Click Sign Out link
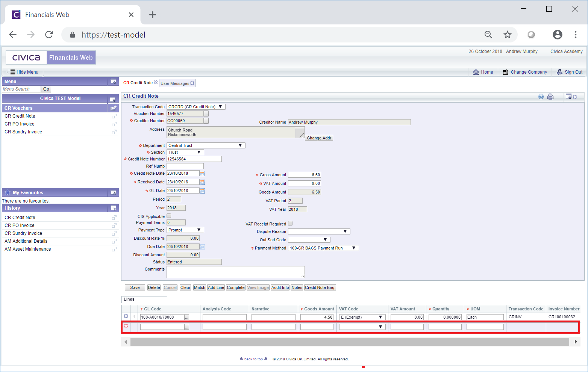Viewport: 588px width, 372px height. tap(570, 72)
